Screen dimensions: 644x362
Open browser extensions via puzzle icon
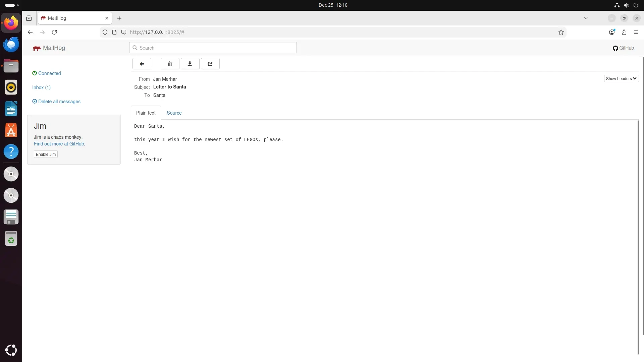[624, 32]
